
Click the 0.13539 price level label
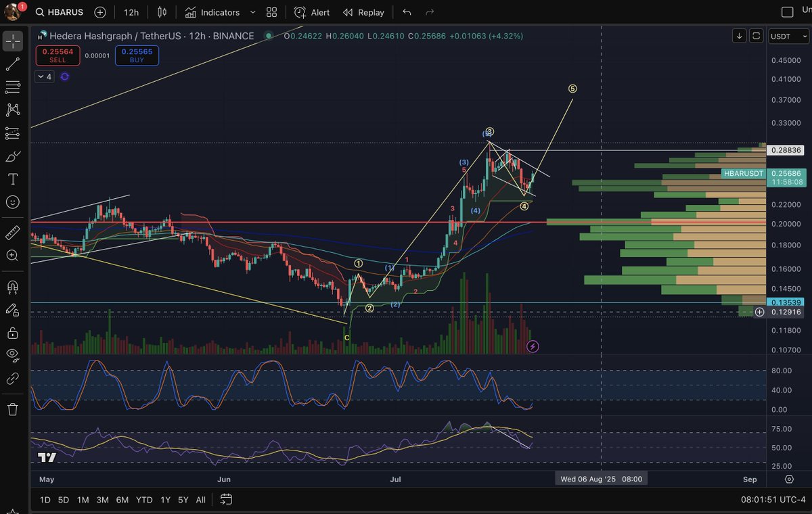pos(786,302)
